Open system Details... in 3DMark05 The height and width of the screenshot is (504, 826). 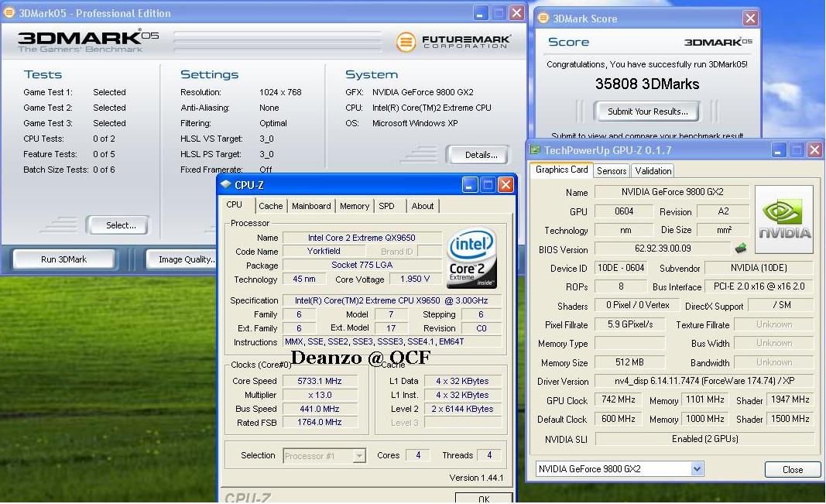pyautogui.click(x=478, y=155)
